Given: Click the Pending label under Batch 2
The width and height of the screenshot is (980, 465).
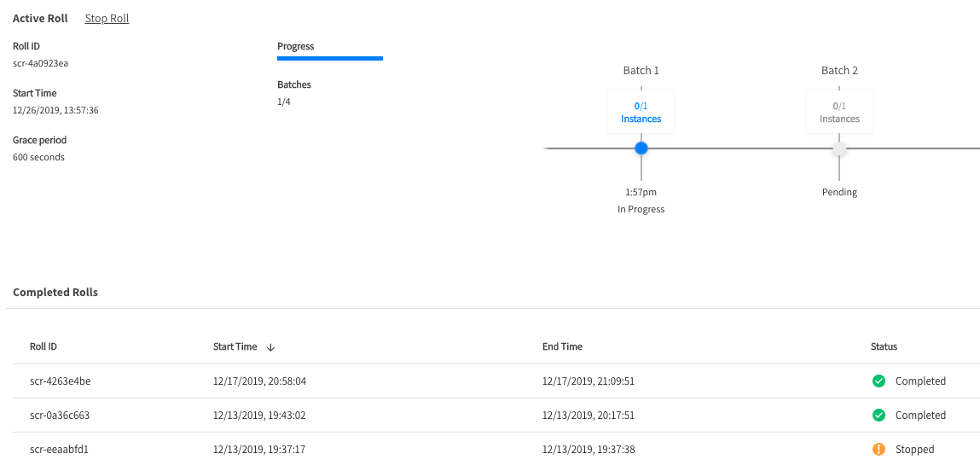Looking at the screenshot, I should pyautogui.click(x=839, y=192).
